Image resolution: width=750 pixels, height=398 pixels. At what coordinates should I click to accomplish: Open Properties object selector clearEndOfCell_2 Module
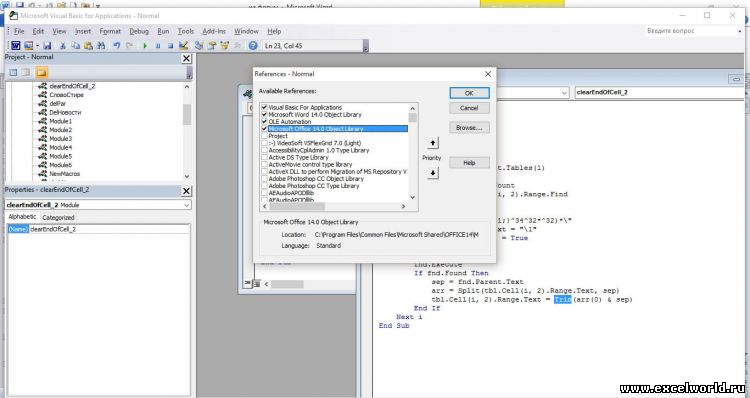pyautogui.click(x=98, y=205)
